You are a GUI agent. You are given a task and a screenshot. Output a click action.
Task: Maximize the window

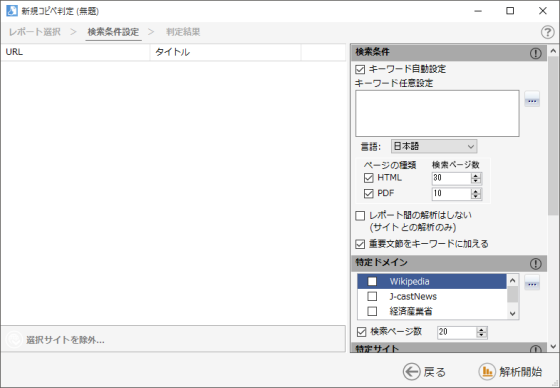510,11
